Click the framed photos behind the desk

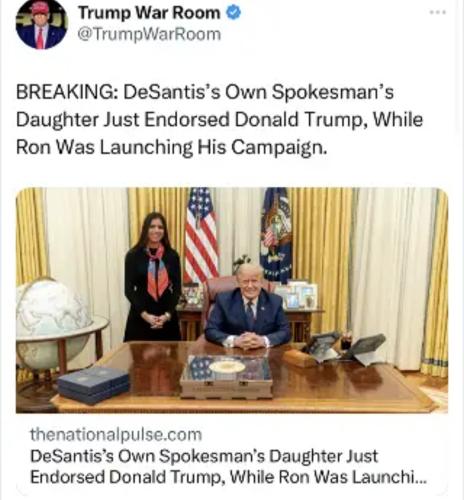point(297,295)
